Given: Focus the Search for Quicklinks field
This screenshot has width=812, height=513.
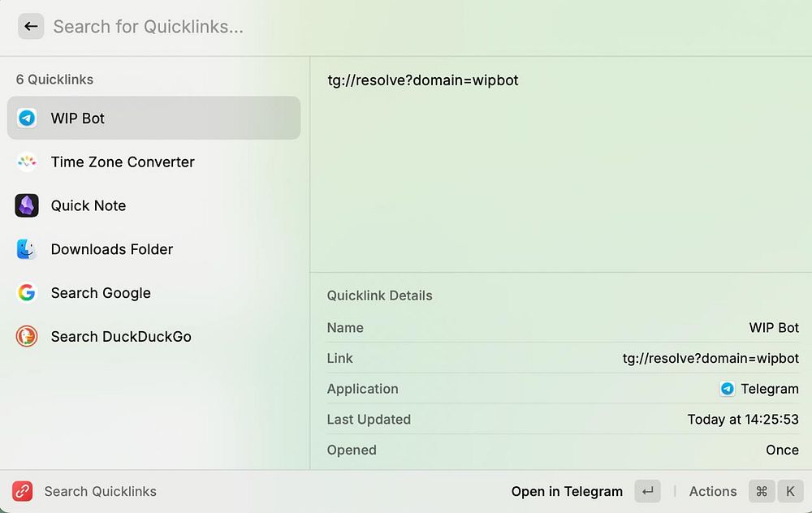Looking at the screenshot, I should (325, 27).
